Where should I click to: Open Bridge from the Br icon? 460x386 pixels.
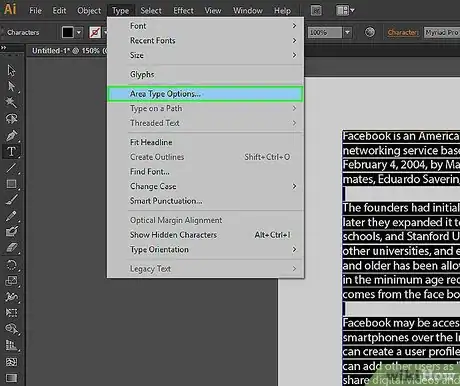(316, 11)
